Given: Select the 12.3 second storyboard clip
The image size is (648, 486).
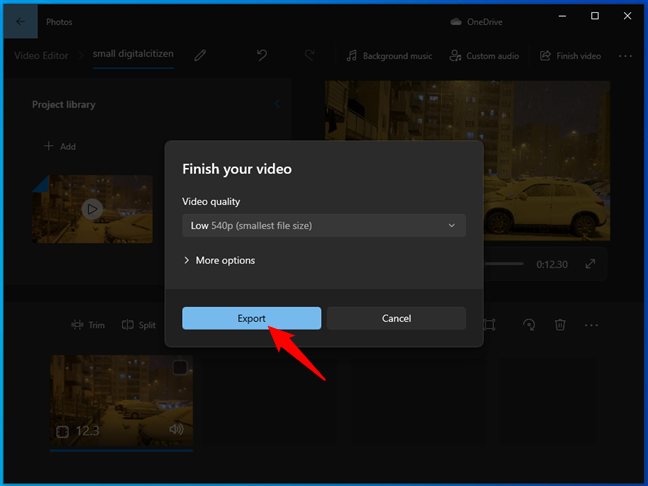Looking at the screenshot, I should click(x=122, y=401).
